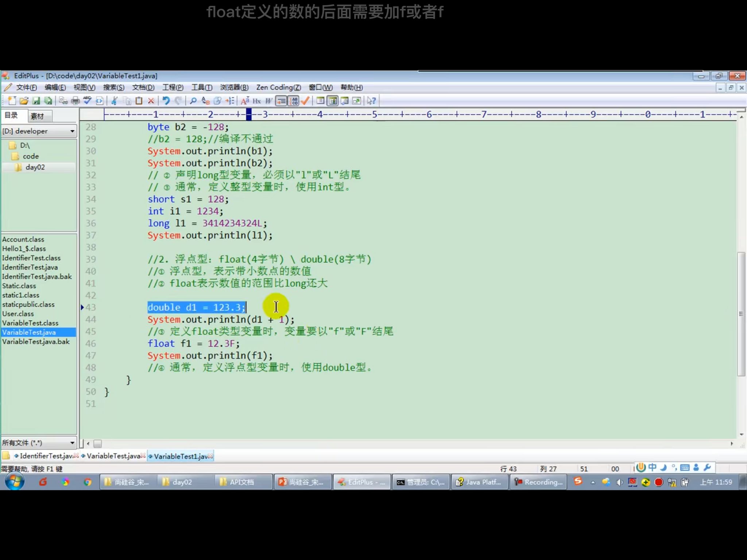Screen dimensions: 747x560
Task: Click the Redo toolbar icon
Action: pyautogui.click(x=178, y=101)
